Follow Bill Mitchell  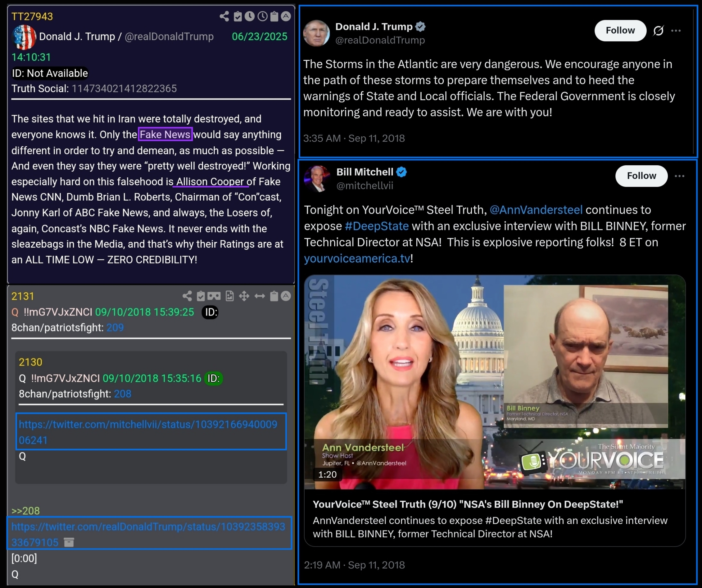[641, 176]
